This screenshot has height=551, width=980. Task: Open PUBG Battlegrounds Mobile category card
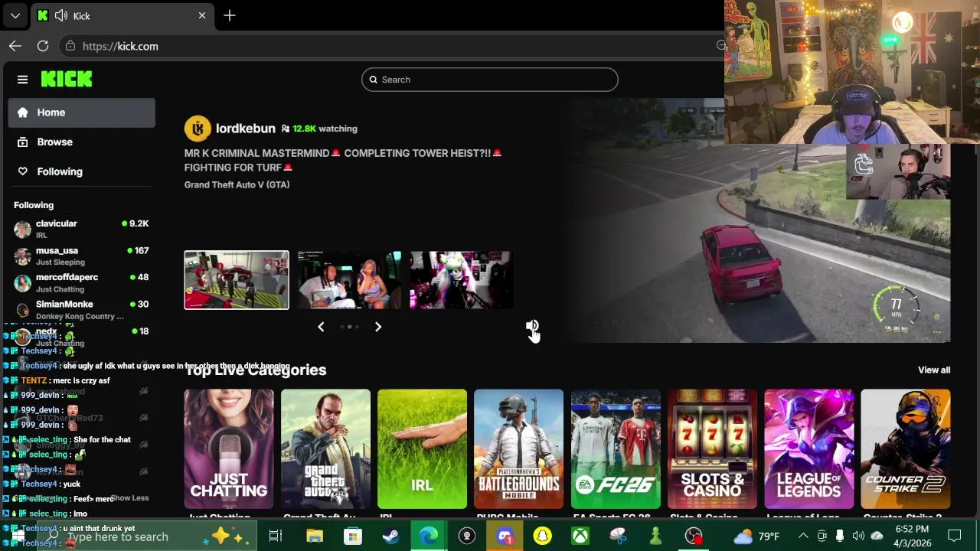(x=518, y=449)
